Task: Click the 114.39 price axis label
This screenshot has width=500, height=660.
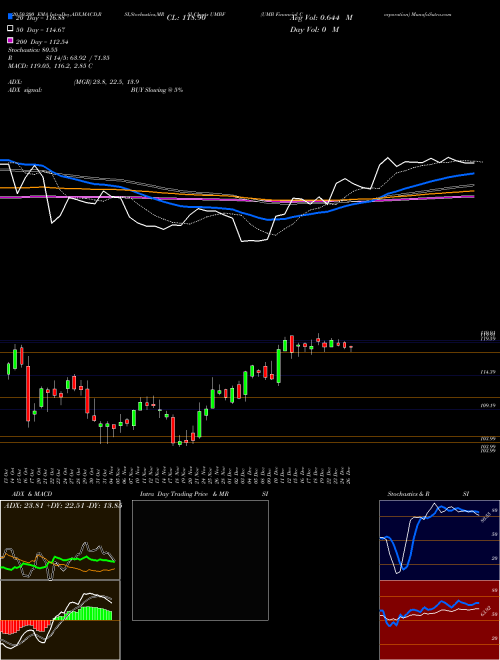Action: tap(488, 372)
